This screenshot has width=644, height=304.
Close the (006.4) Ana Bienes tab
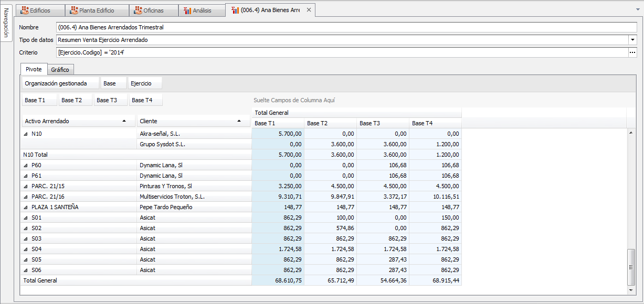309,10
